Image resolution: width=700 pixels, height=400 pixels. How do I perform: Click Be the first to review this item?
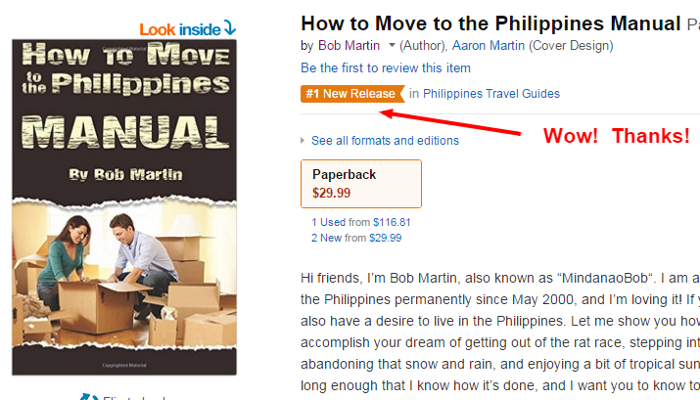click(385, 68)
